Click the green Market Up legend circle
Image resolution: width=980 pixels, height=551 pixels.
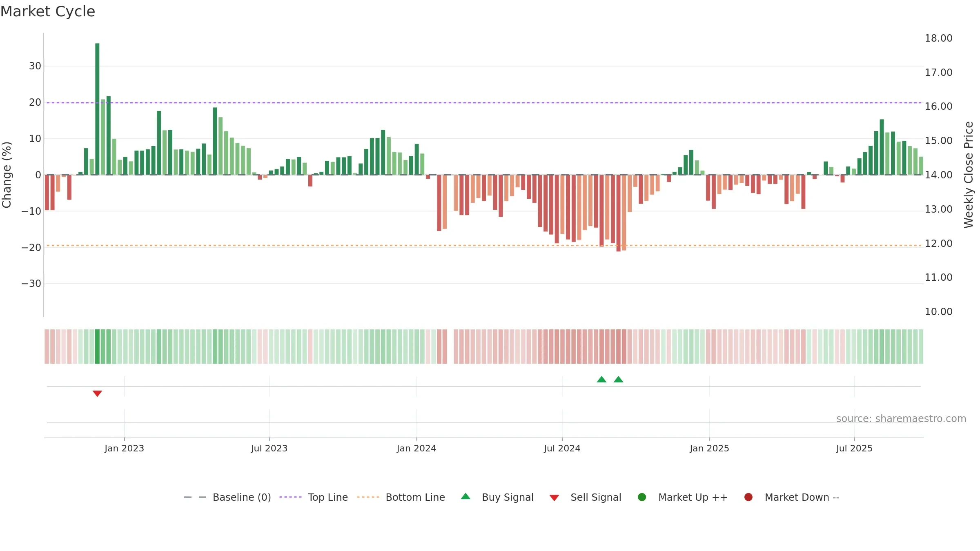[642, 497]
